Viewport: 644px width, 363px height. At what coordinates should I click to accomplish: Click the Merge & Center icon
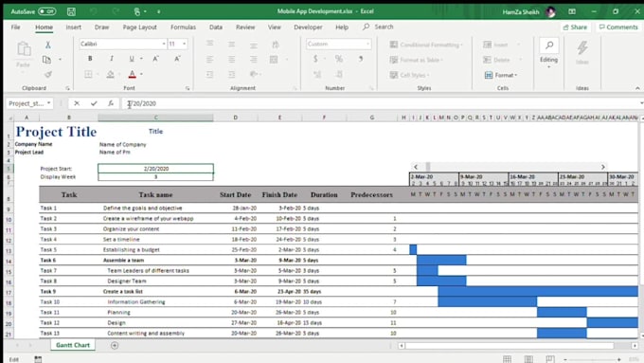click(x=274, y=60)
